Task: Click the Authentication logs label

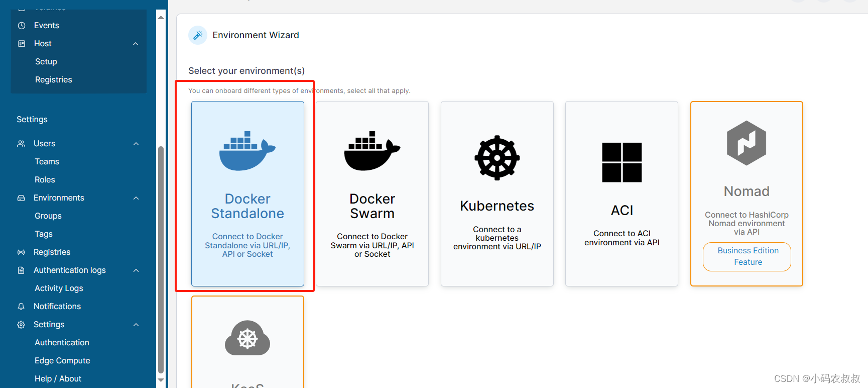Action: tap(70, 270)
